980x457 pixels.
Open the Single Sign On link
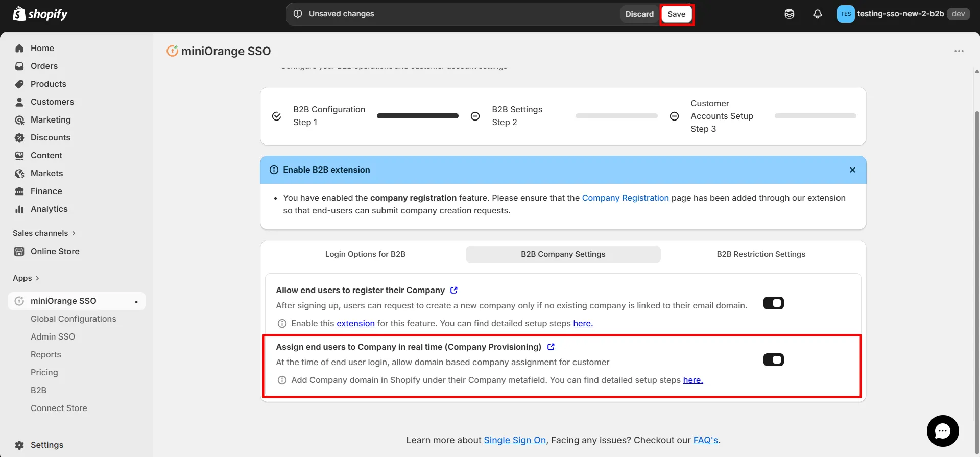click(515, 440)
